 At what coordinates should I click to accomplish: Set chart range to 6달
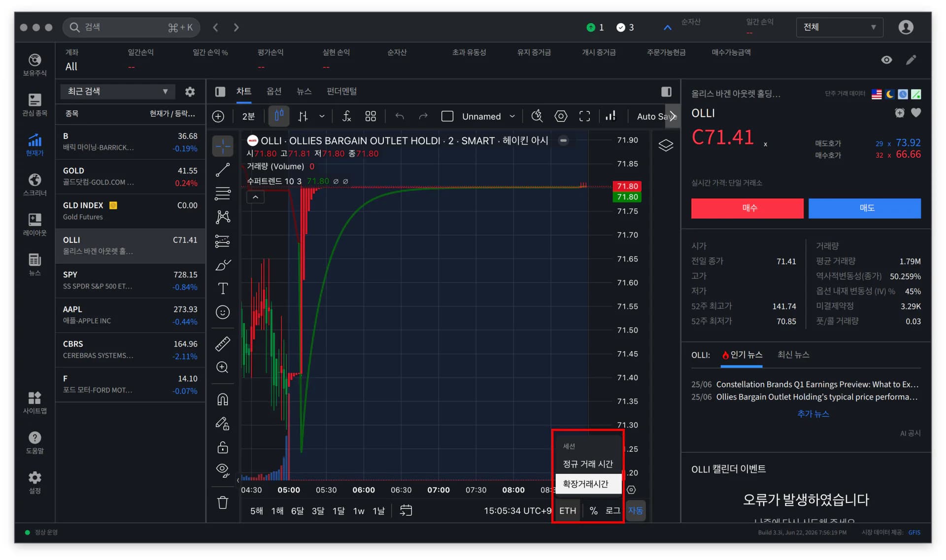pyautogui.click(x=297, y=511)
